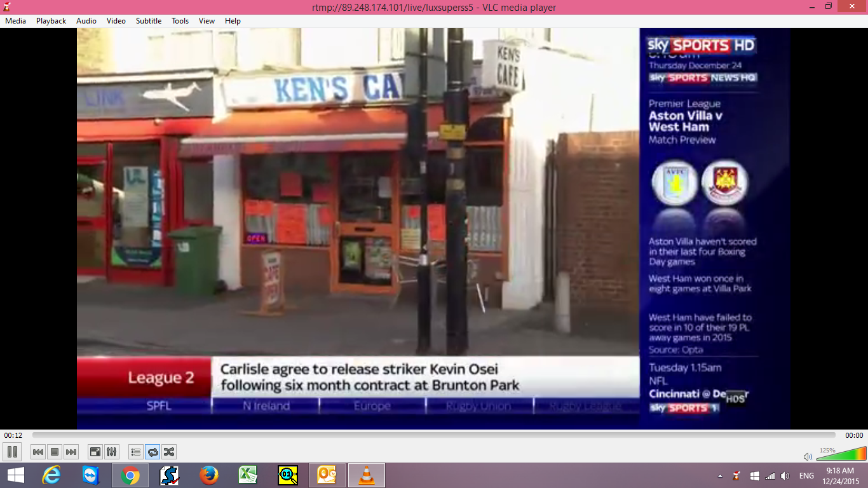
Task: Open the Playback menu
Action: click(x=51, y=21)
